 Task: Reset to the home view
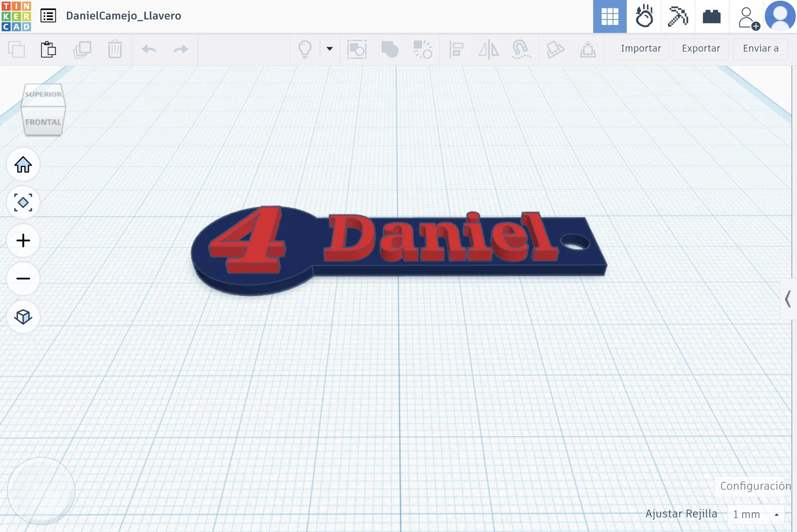[23, 165]
